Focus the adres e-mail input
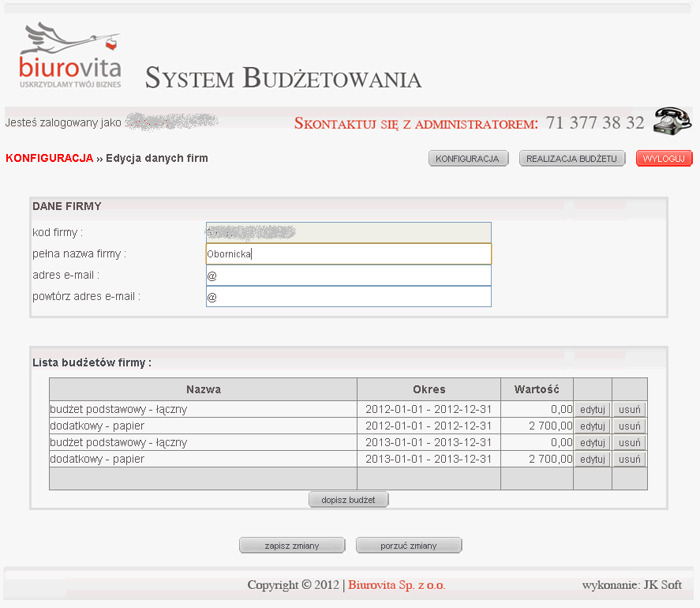This screenshot has height=608, width=700. tap(348, 275)
